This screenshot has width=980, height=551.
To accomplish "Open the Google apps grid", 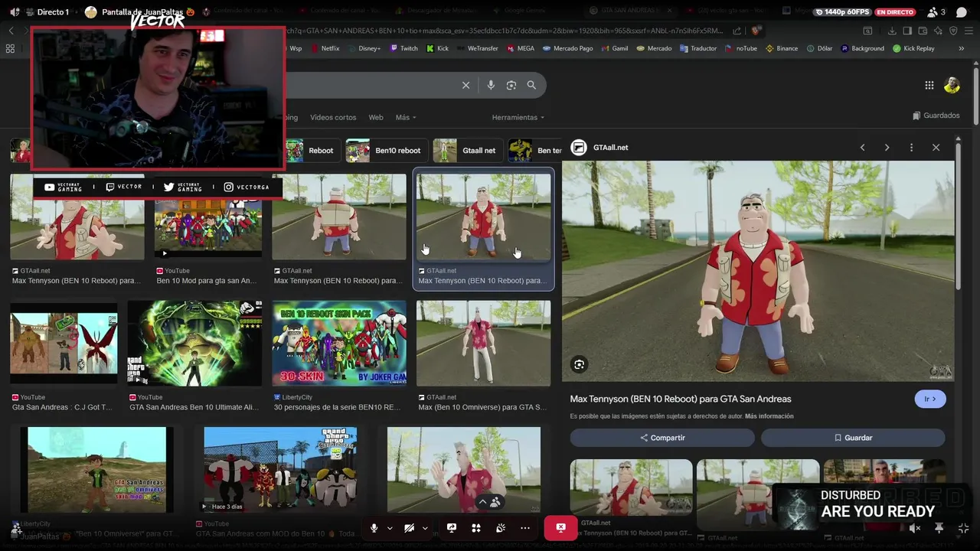I will click(x=929, y=85).
